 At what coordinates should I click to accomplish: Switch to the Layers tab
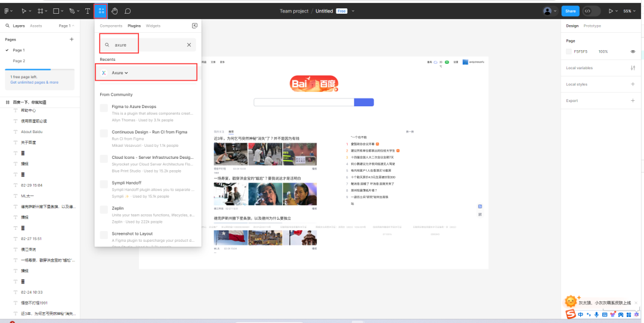(x=19, y=26)
